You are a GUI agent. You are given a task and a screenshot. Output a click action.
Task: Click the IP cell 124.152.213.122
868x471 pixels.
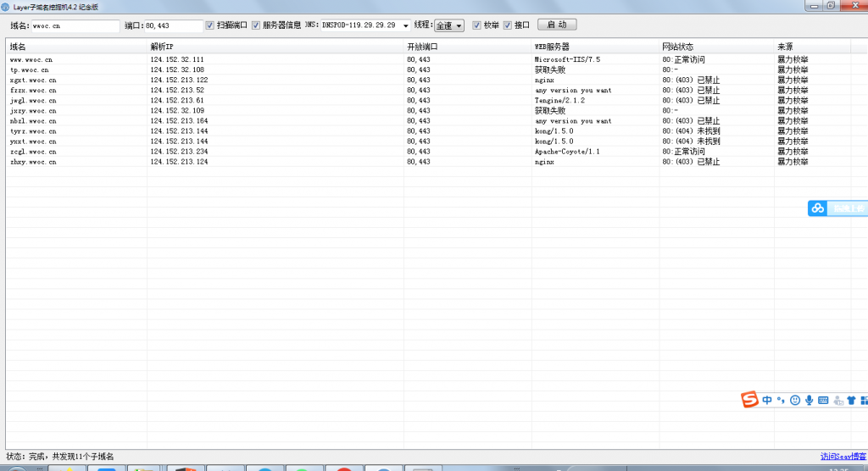pyautogui.click(x=180, y=80)
